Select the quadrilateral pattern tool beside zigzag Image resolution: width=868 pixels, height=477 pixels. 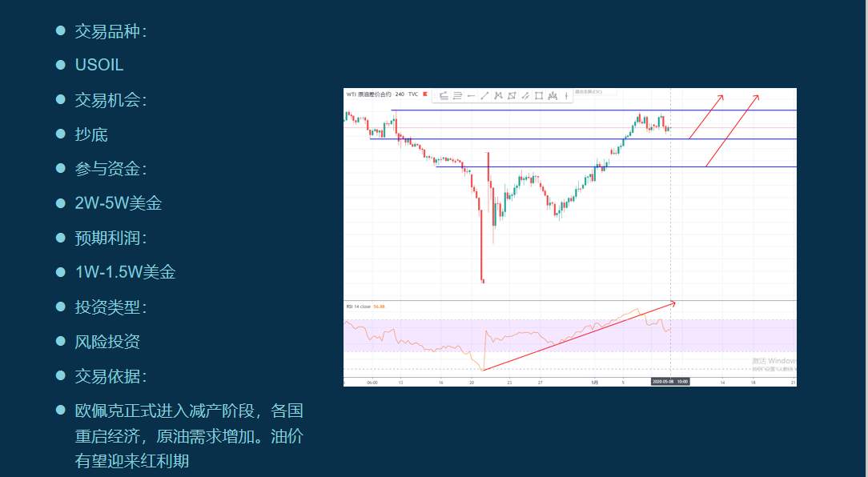(512, 96)
